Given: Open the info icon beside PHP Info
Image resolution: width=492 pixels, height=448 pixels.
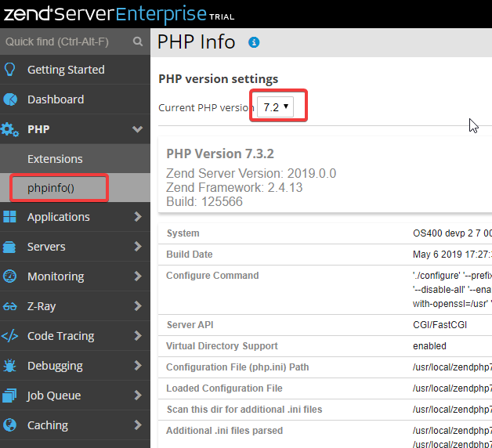Looking at the screenshot, I should (x=254, y=42).
